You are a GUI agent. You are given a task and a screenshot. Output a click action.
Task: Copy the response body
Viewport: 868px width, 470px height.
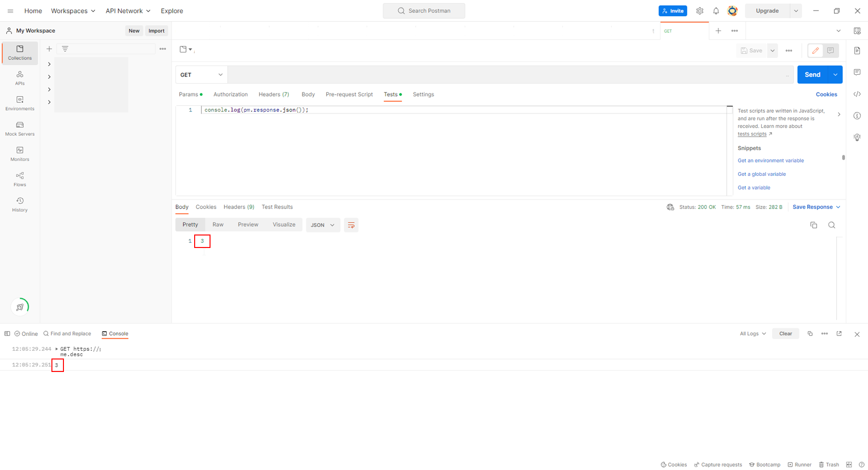(x=814, y=225)
